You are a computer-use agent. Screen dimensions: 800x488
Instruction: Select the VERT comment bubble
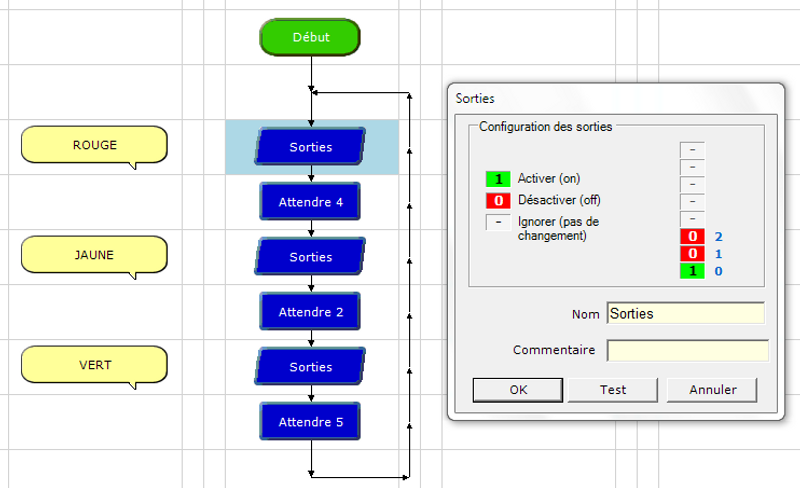(94, 365)
